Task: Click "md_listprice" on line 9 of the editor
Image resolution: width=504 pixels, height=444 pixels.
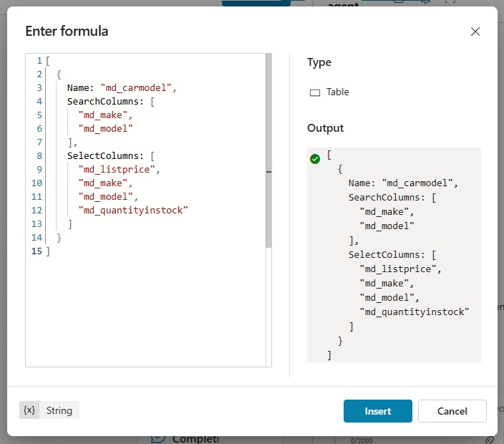Action: (117, 169)
